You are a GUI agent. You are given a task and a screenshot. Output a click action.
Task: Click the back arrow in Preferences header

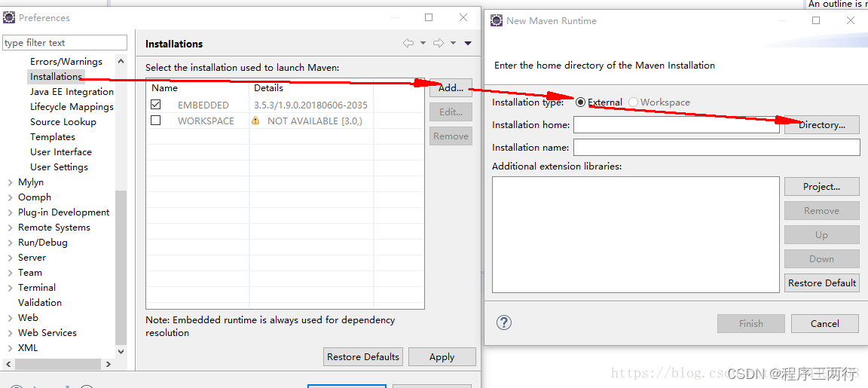click(408, 43)
